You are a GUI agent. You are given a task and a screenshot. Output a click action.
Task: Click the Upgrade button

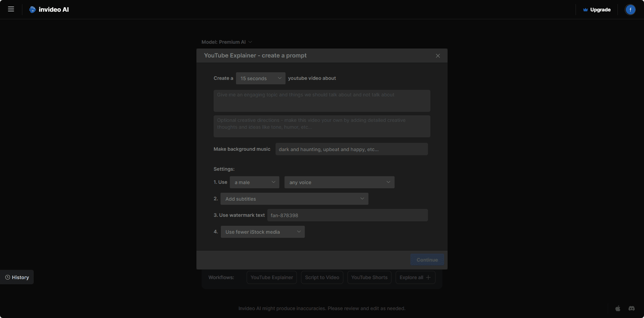point(597,10)
